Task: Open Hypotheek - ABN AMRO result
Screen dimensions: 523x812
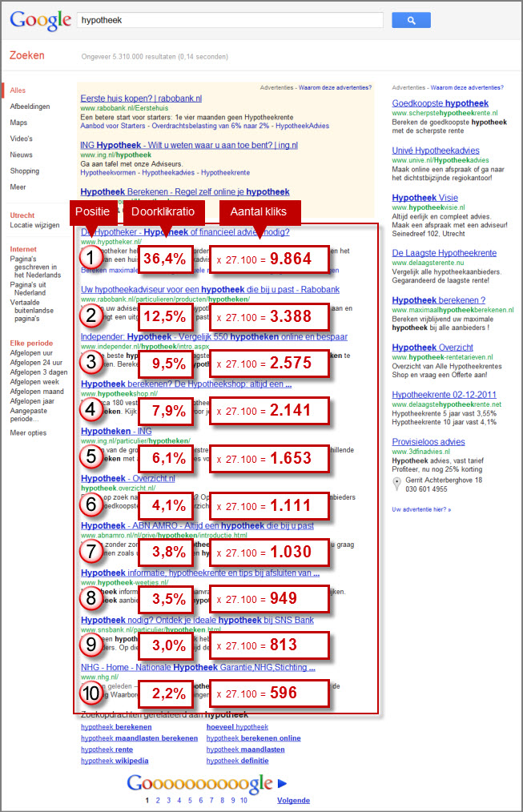Action: click(x=197, y=525)
